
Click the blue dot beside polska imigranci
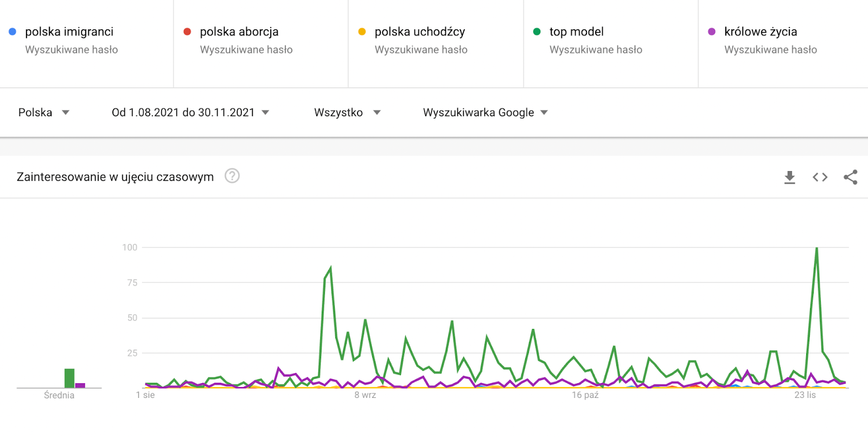(x=12, y=31)
